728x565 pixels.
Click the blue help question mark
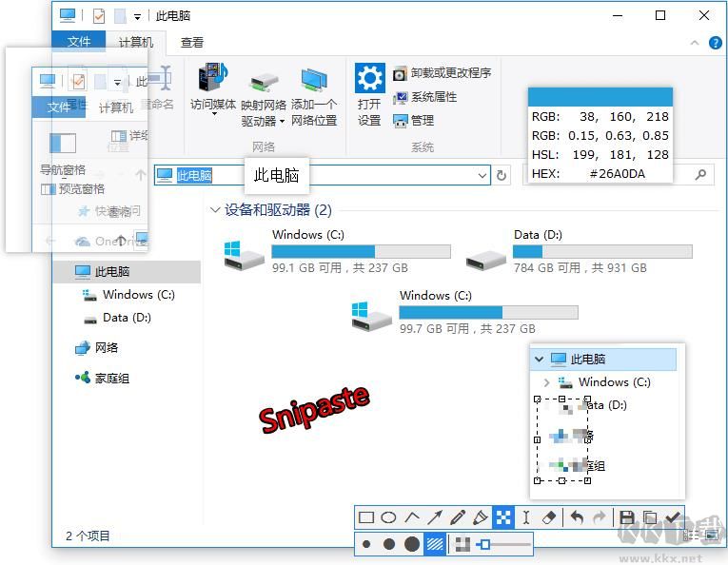[716, 43]
